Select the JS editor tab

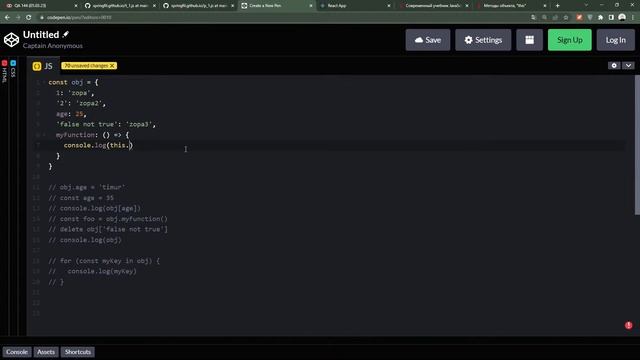(x=43, y=66)
